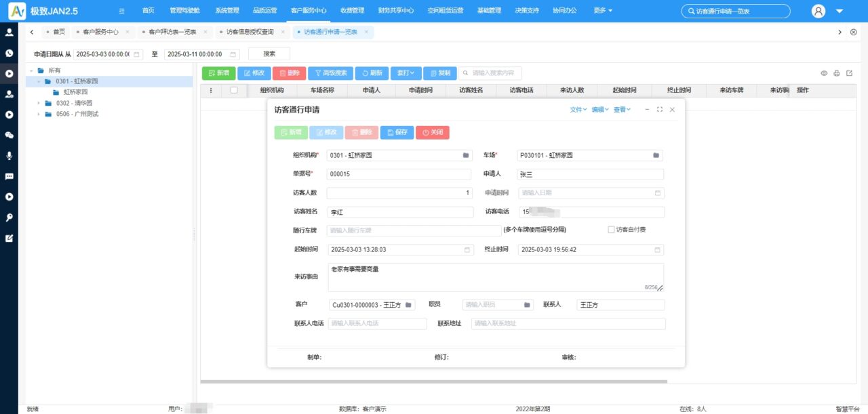
Task: Click the calendar icon in 申请日期从 start date field
Action: (136, 54)
